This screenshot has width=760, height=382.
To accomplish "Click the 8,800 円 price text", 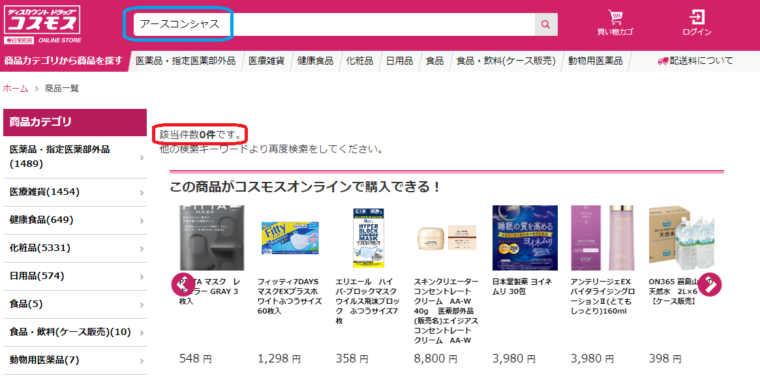I will pos(435,359).
